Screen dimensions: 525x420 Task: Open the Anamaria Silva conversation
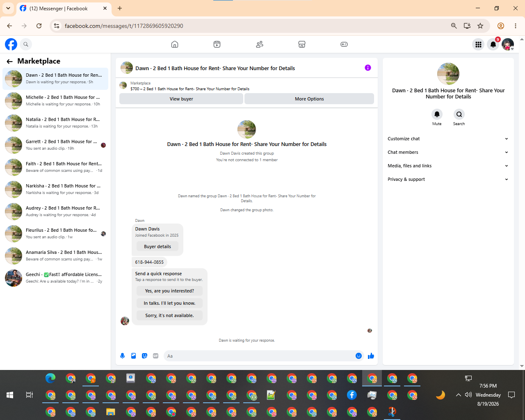(55, 256)
